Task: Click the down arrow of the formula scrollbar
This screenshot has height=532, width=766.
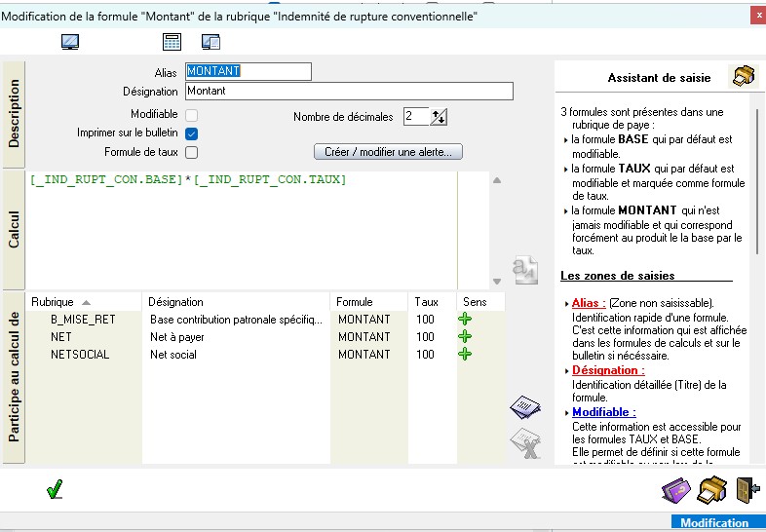Action: click(x=497, y=282)
